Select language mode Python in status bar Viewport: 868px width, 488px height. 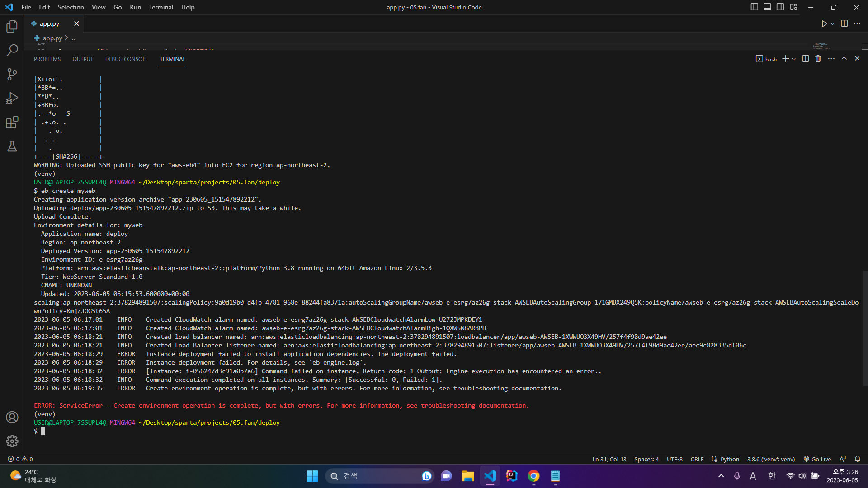[730, 459]
